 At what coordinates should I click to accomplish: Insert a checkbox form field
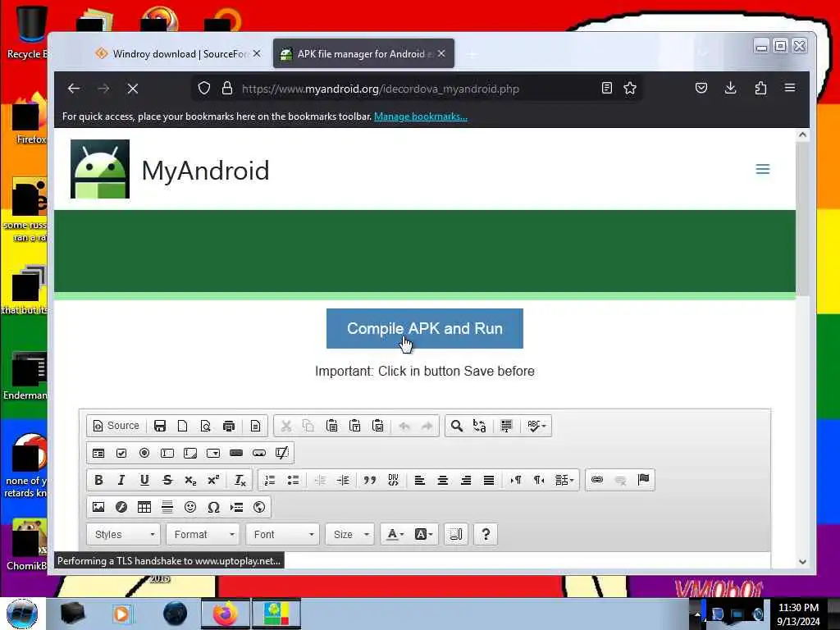121,453
